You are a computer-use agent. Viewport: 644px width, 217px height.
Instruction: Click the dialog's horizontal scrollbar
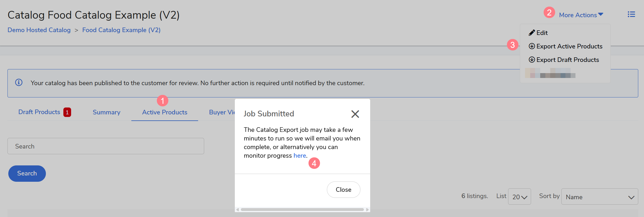pyautogui.click(x=302, y=210)
